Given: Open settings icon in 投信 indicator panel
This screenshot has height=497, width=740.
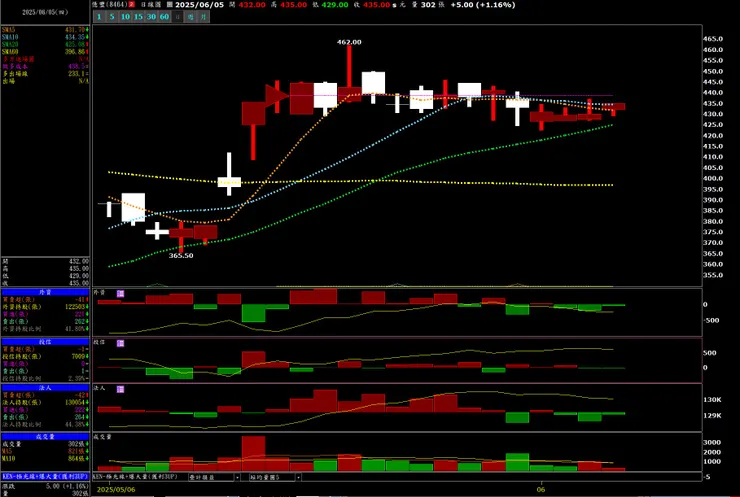Looking at the screenshot, I should 120,343.
